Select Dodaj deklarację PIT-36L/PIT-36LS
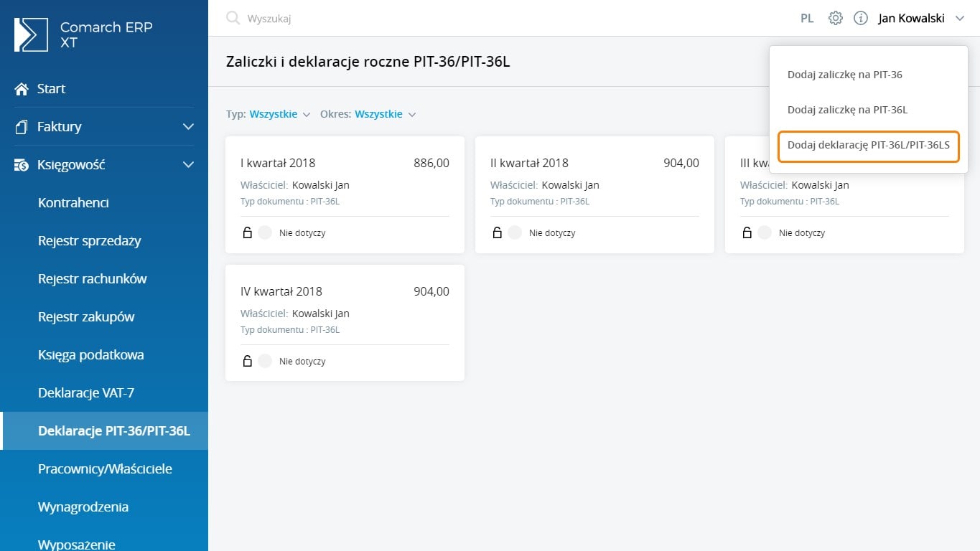The height and width of the screenshot is (551, 980). click(x=868, y=145)
